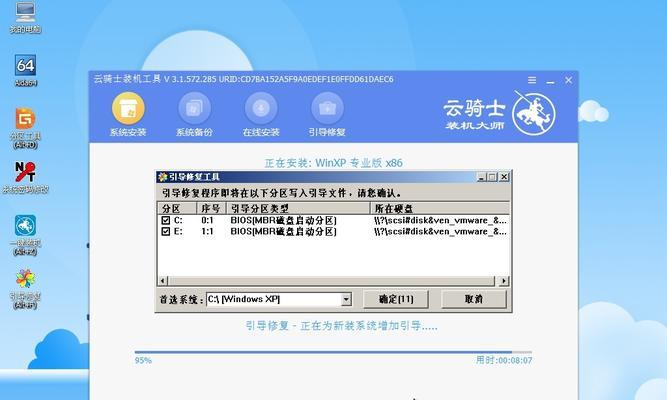
Task: Open the 一键装机 knight desktop icon
Action: click(26, 226)
